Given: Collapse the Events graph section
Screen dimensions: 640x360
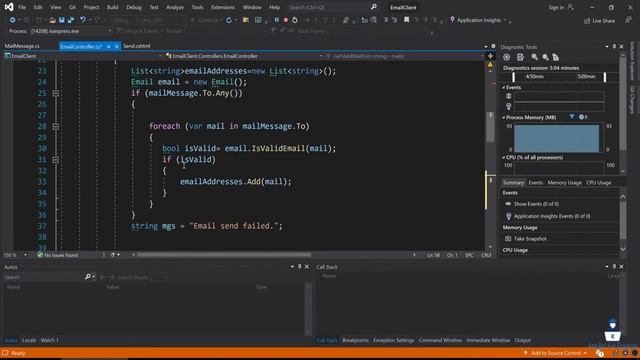Looking at the screenshot, I should pyautogui.click(x=503, y=87).
